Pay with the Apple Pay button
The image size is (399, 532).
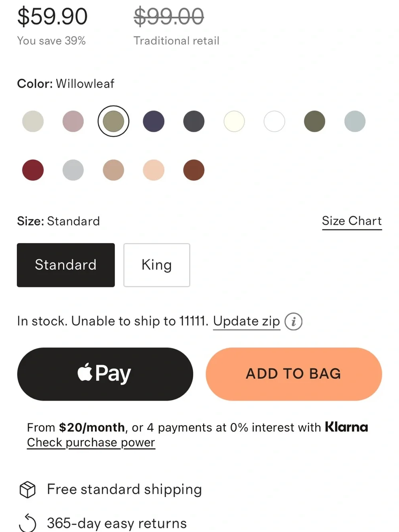tap(105, 374)
